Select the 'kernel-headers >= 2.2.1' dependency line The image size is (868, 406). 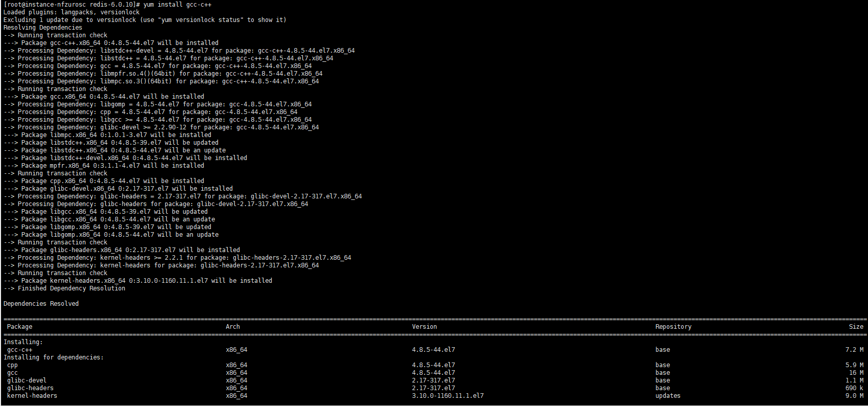177,258
